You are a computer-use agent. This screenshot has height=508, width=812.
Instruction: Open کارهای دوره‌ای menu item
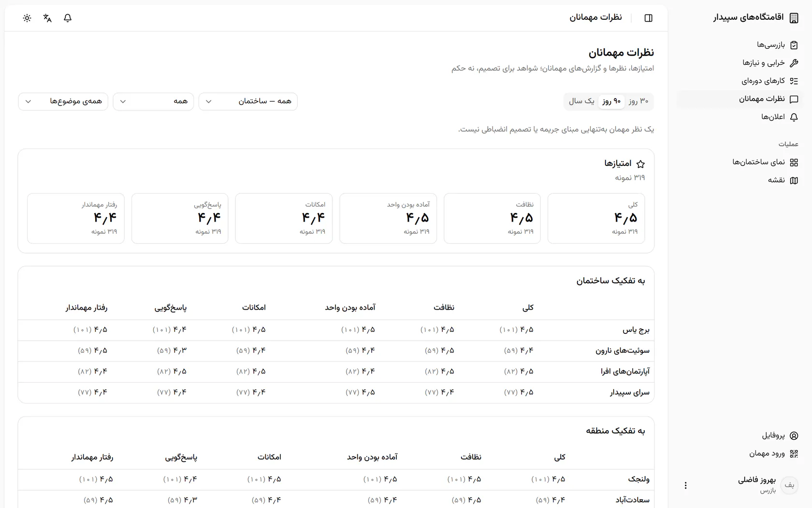(739, 81)
